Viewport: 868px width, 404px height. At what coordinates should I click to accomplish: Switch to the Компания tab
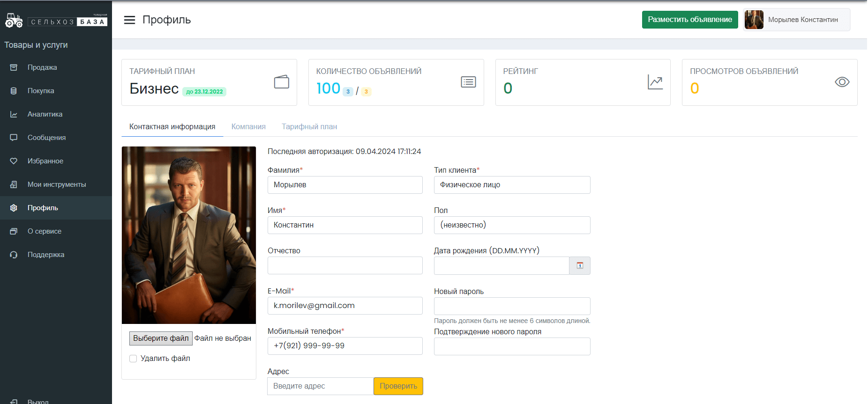tap(248, 127)
